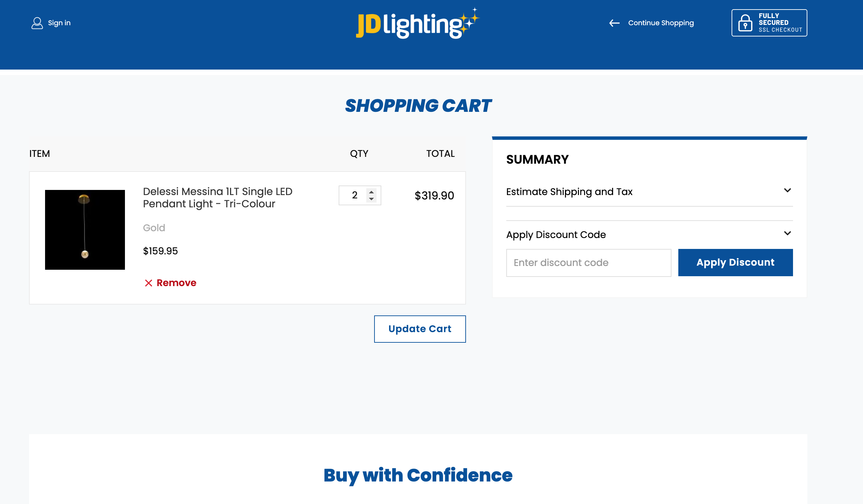The width and height of the screenshot is (863, 504).
Task: Click the JD Lighting logo
Action: tap(418, 23)
